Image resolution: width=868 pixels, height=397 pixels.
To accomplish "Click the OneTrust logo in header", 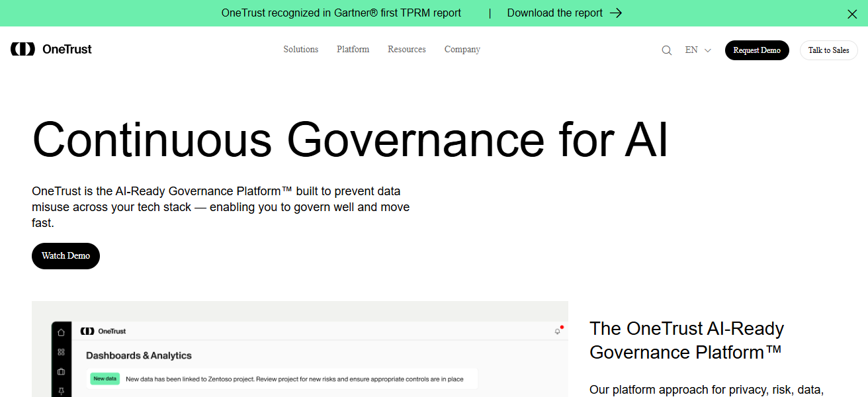I will [51, 49].
